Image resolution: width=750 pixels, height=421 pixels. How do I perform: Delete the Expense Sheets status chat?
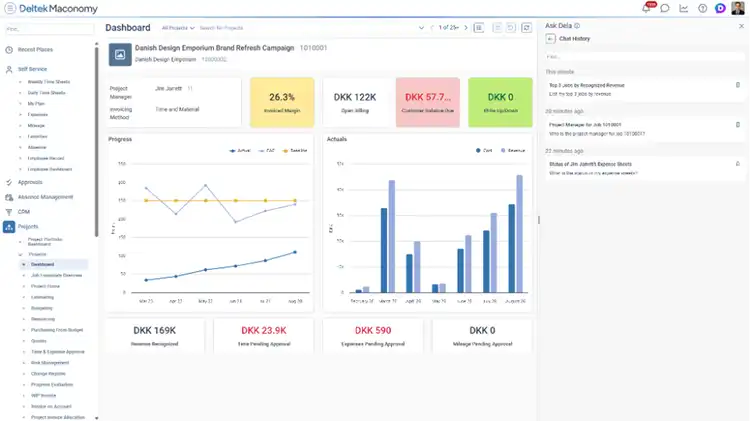(x=738, y=164)
